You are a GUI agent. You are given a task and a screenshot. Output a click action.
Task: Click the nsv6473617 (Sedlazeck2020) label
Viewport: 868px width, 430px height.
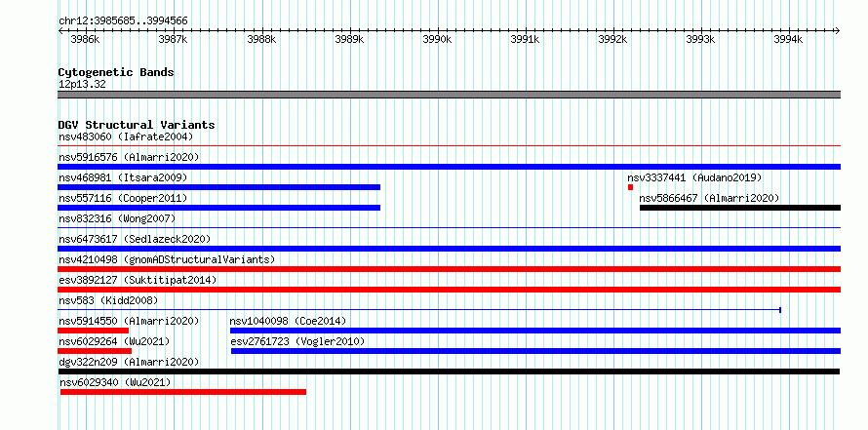(x=135, y=239)
